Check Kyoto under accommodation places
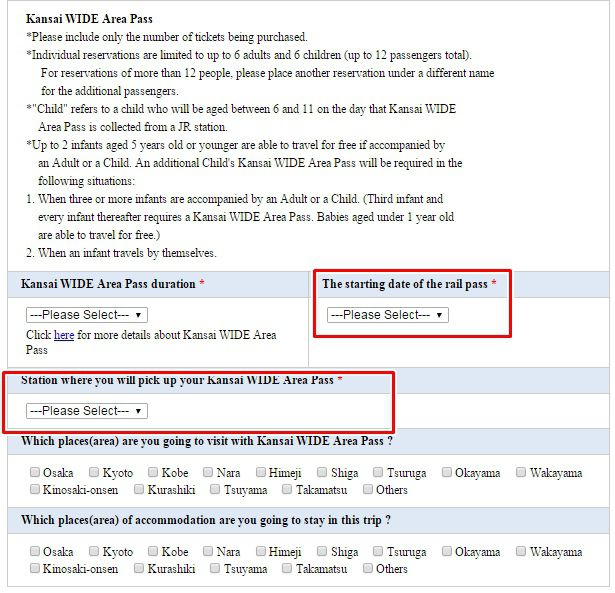615x593 pixels. [94, 551]
